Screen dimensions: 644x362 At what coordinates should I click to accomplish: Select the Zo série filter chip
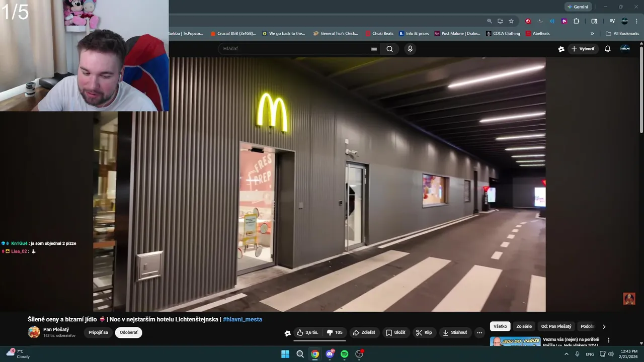pyautogui.click(x=523, y=326)
